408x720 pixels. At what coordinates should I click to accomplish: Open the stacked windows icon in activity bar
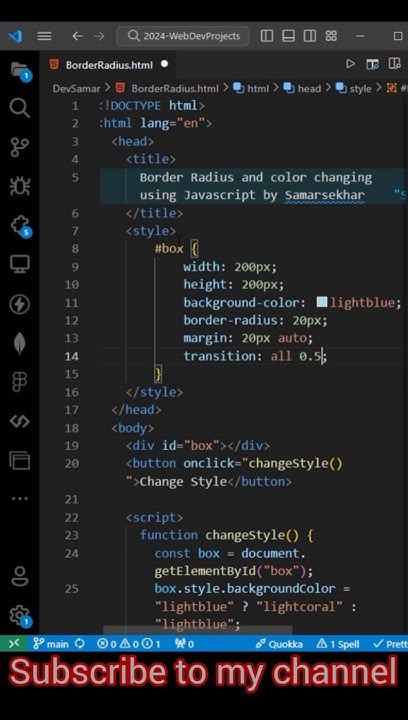20,460
